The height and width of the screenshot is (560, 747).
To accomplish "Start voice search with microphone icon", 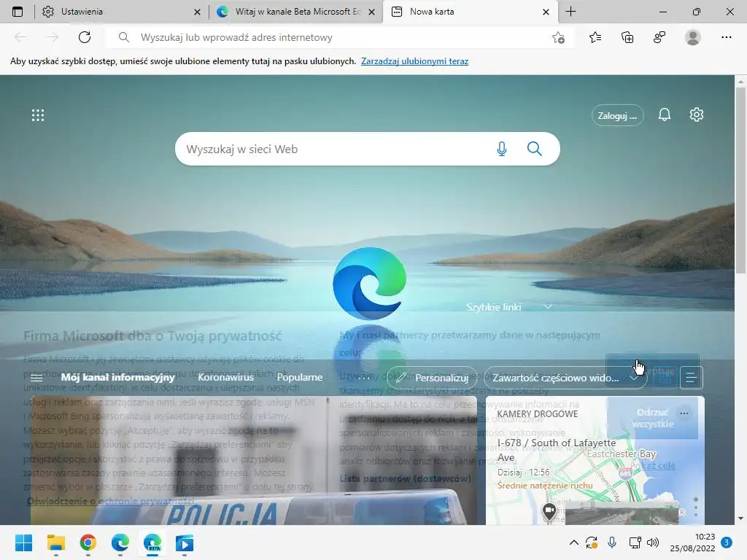I will 502,149.
